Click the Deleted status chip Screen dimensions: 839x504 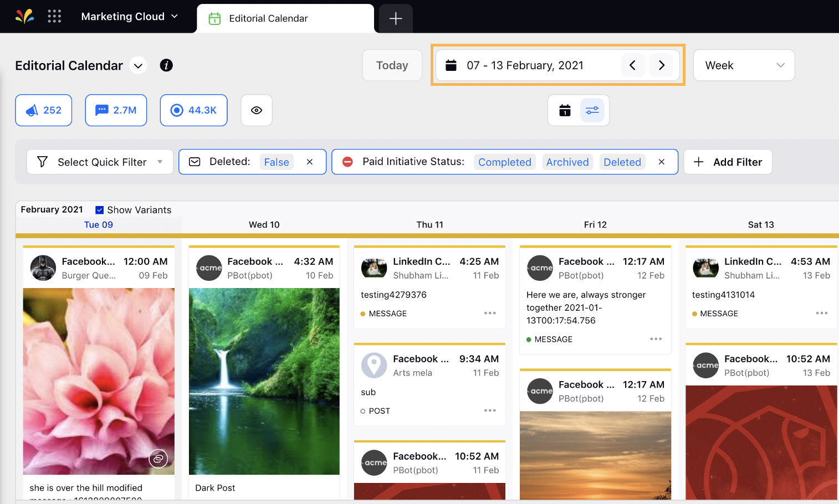(622, 162)
